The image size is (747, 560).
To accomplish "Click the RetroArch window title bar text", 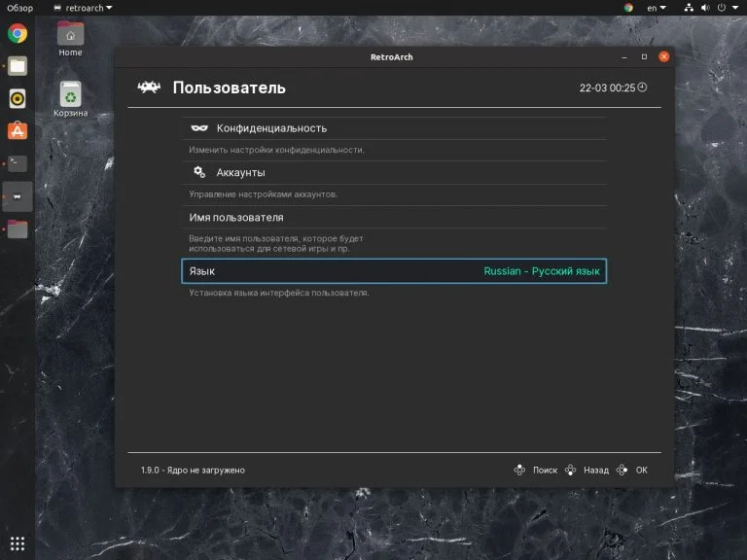I will [x=392, y=57].
